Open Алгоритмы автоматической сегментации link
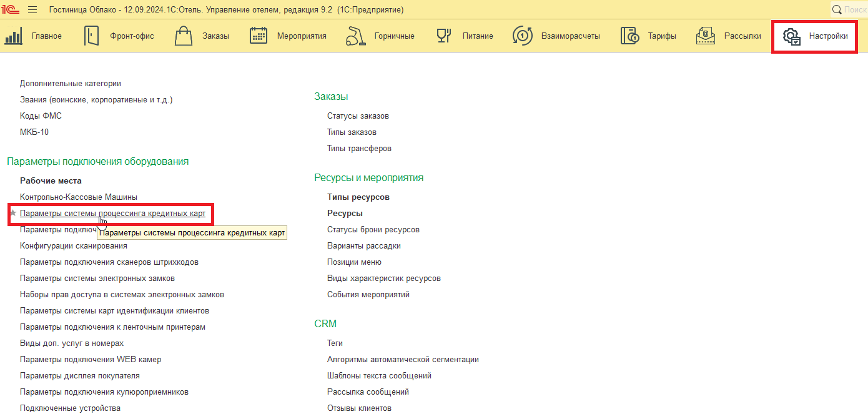 [x=403, y=359]
